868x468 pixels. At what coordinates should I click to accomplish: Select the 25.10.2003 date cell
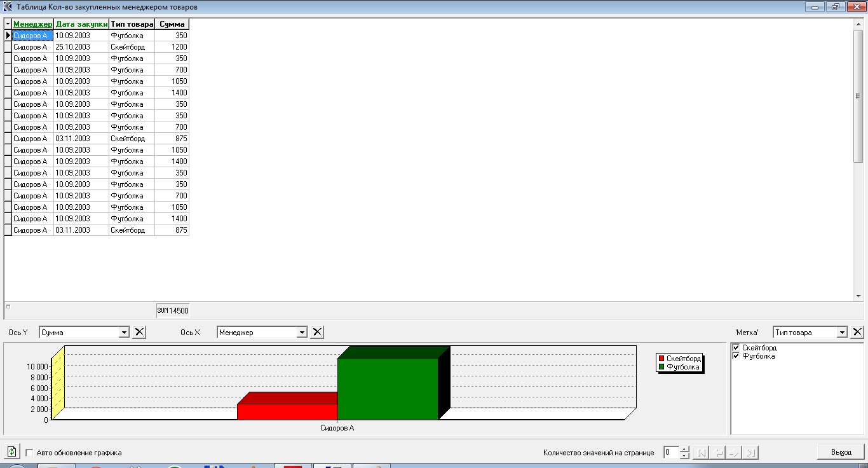click(x=81, y=47)
